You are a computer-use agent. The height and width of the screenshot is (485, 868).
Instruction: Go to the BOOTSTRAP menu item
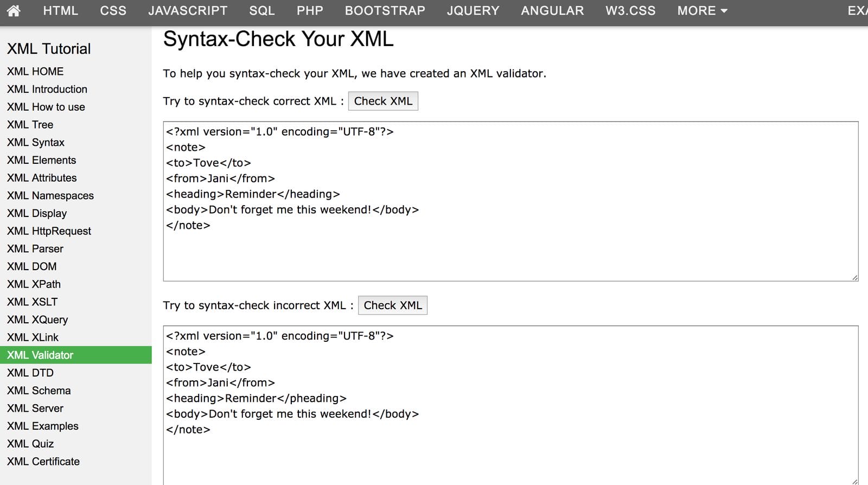(x=385, y=11)
